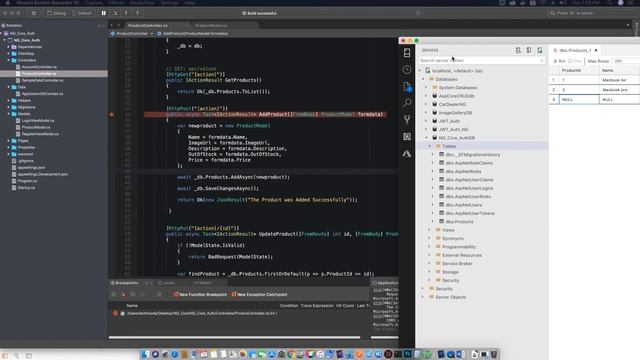
Task: Click Stop button in Products query tab
Action: [575, 61]
